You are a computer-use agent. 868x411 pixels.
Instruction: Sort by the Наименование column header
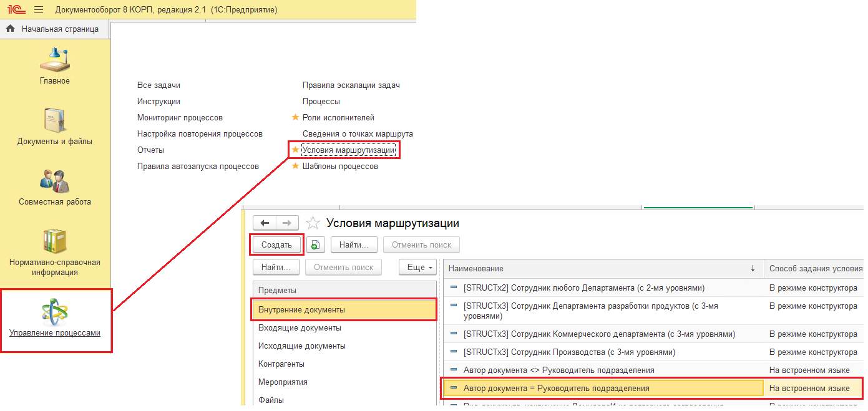tap(603, 268)
